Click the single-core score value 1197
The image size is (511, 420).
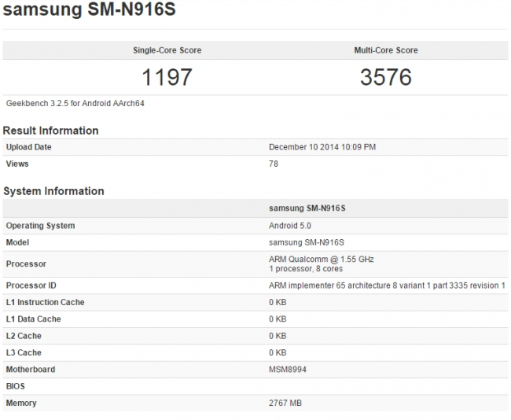[167, 77]
